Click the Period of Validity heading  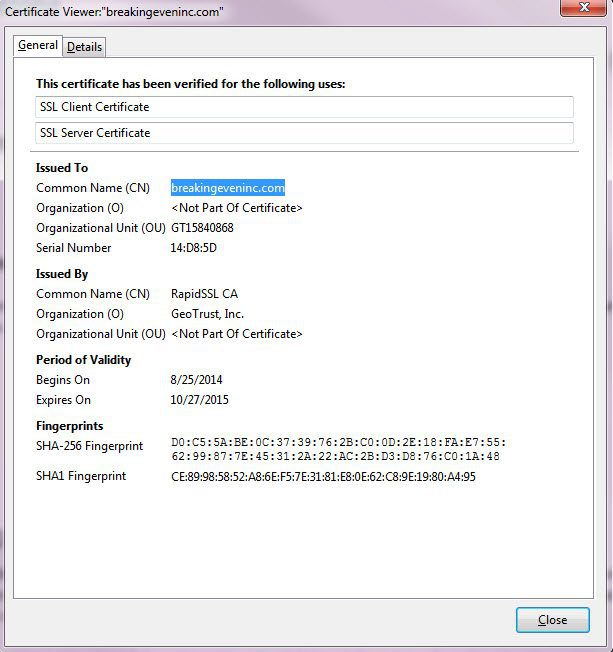click(x=83, y=360)
